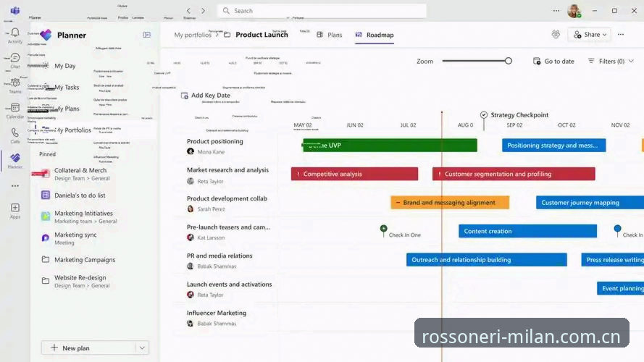Open the Teams icon in sidebar

click(15, 83)
